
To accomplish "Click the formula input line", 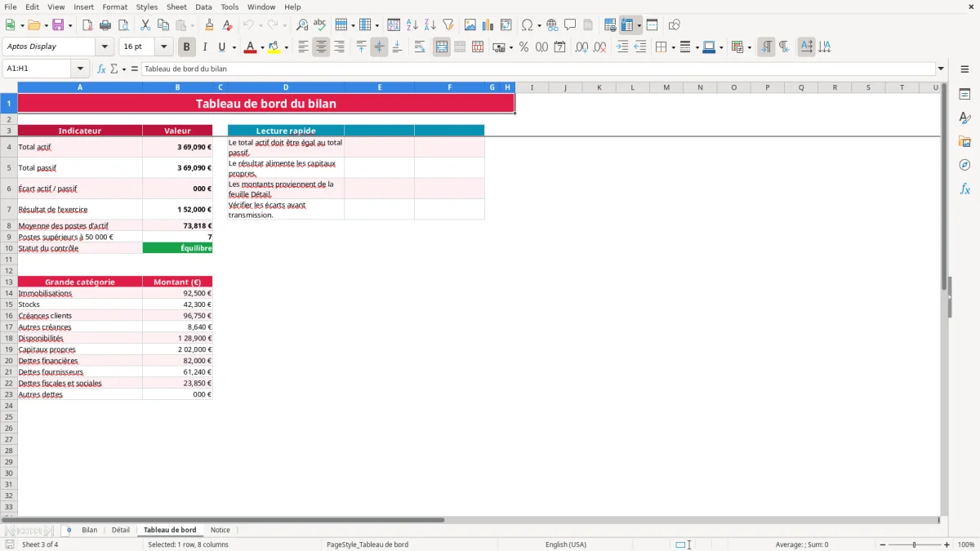I will [x=538, y=69].
